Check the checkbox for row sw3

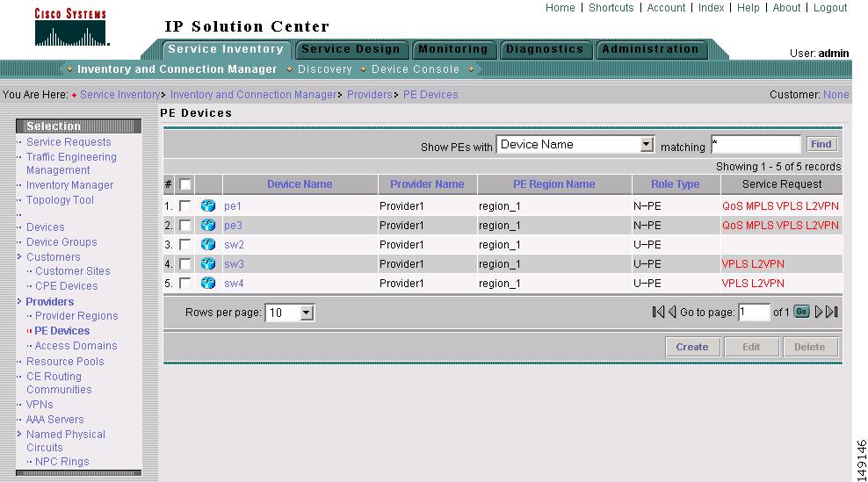[184, 264]
